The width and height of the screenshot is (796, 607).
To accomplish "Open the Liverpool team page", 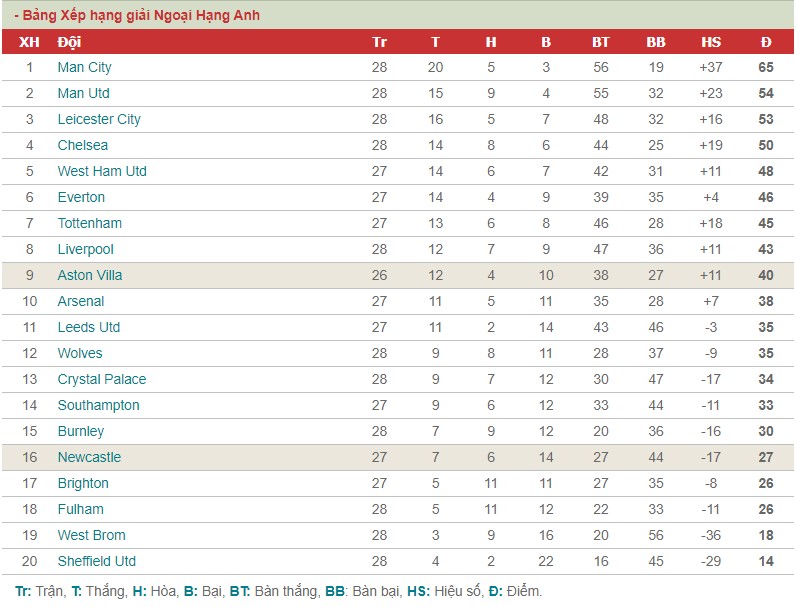I will (85, 249).
